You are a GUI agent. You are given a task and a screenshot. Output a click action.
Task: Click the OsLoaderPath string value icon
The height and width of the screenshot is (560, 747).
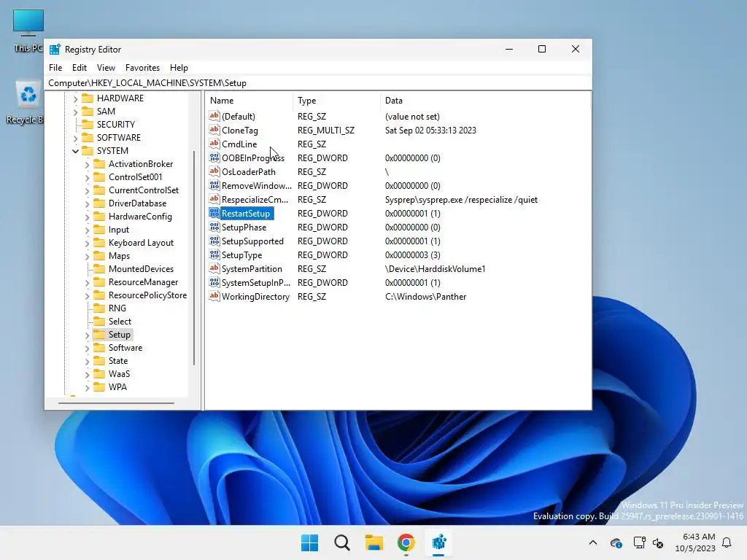pyautogui.click(x=214, y=171)
